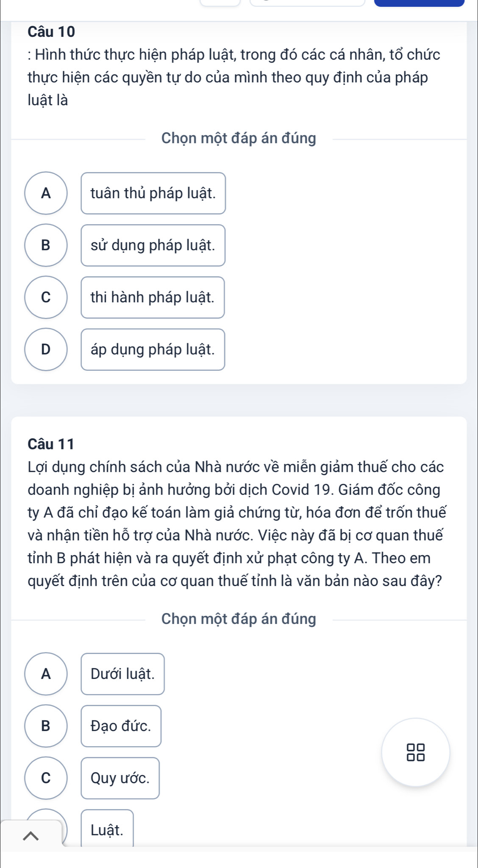Choose the 'Dưới luật.' answer
Screen dimensions: 478x868
coord(122,674)
